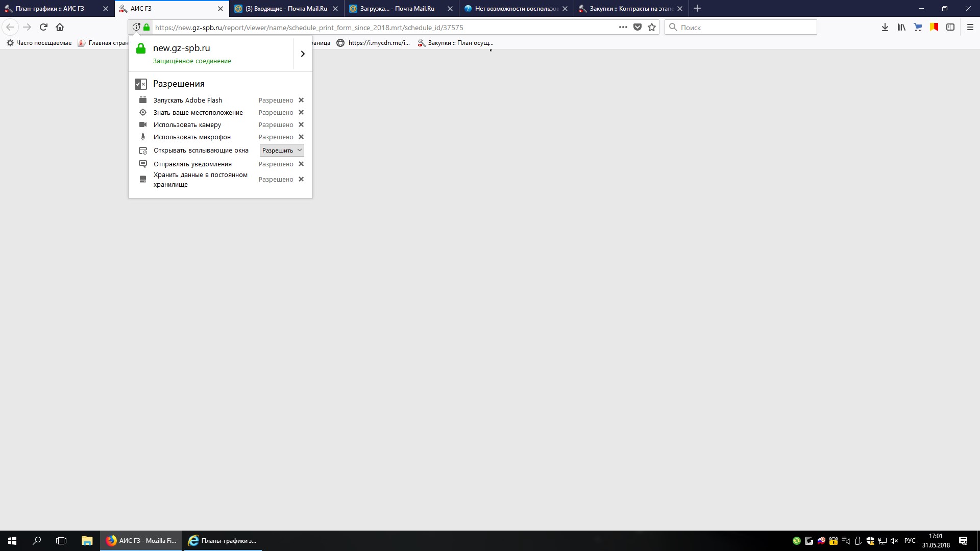Revoke camera usage permission
980x551 pixels.
tap(301, 124)
